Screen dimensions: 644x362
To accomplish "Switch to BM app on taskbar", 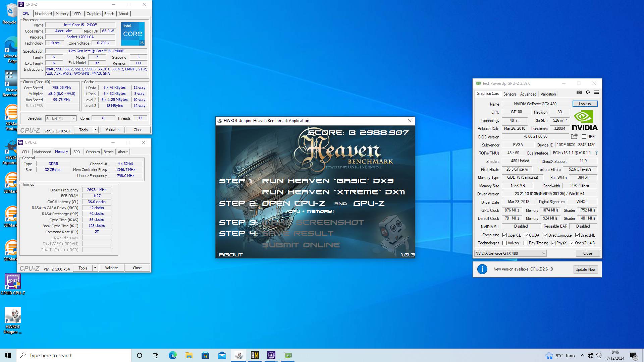I will coord(255,355).
